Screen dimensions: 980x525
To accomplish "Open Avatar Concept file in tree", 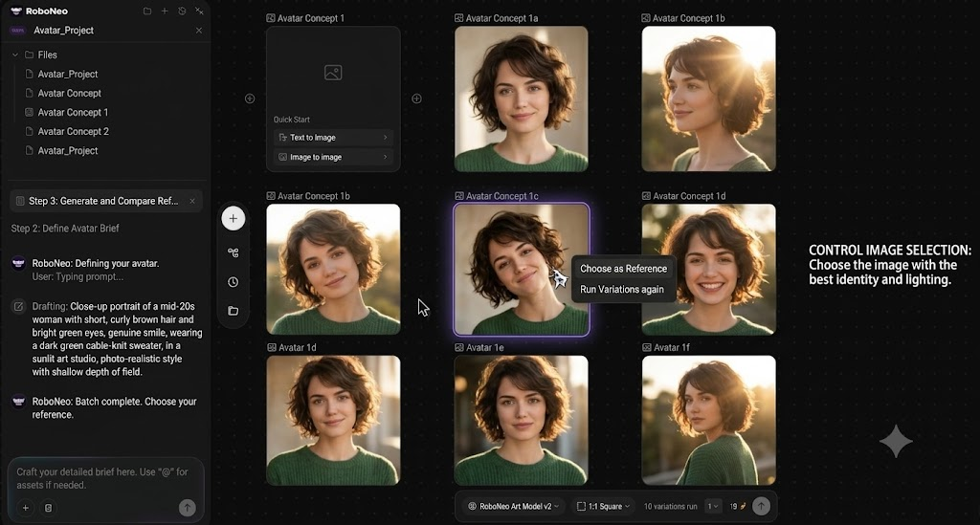I will click(x=69, y=93).
